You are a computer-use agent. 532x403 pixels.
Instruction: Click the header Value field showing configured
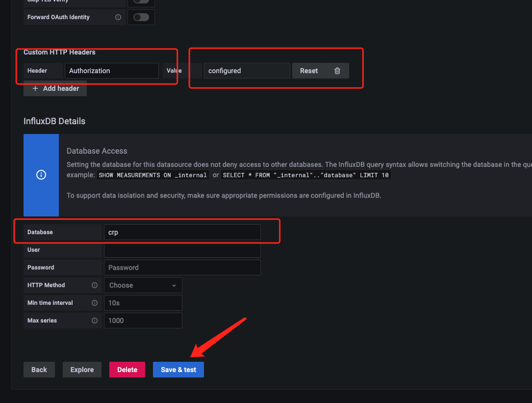(247, 71)
